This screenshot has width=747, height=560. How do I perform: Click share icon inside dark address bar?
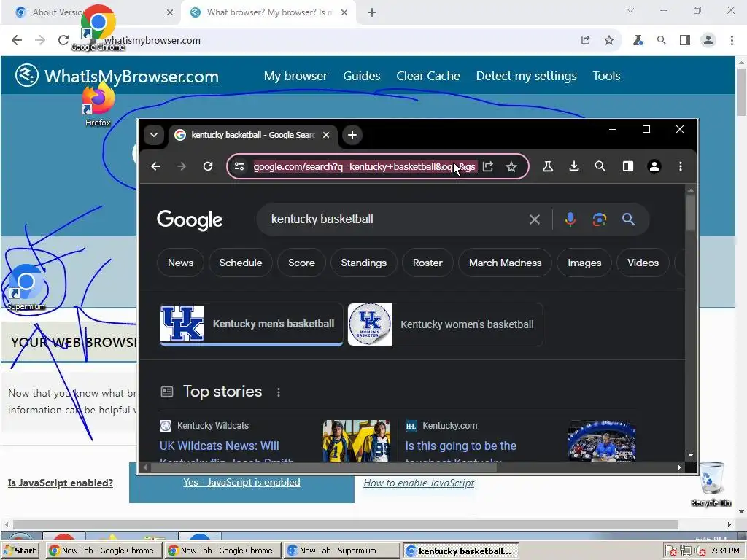click(x=488, y=166)
